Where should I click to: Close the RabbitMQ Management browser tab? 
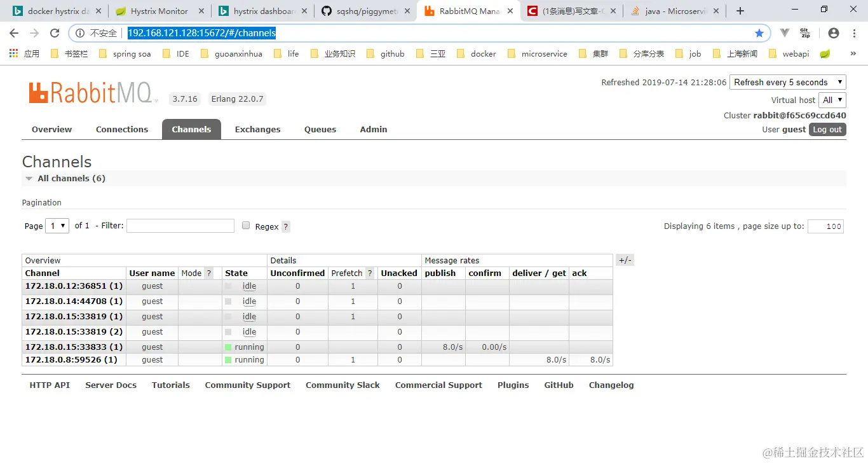[510, 11]
